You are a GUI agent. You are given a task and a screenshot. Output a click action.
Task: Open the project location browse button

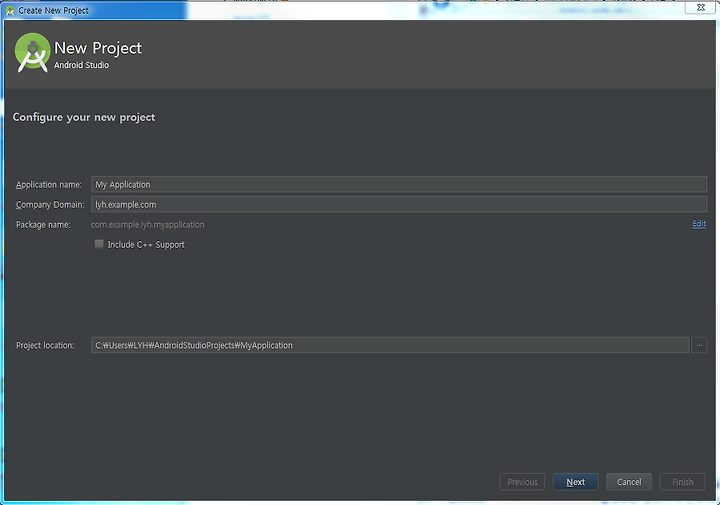coord(699,345)
